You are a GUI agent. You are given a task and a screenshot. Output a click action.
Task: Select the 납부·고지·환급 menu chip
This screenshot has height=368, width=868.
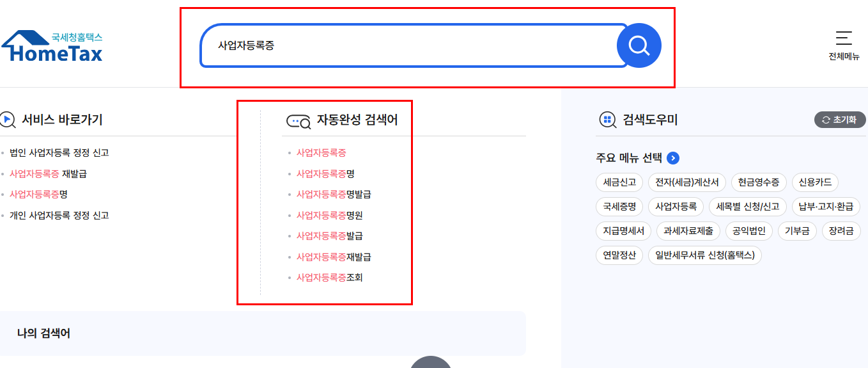826,207
